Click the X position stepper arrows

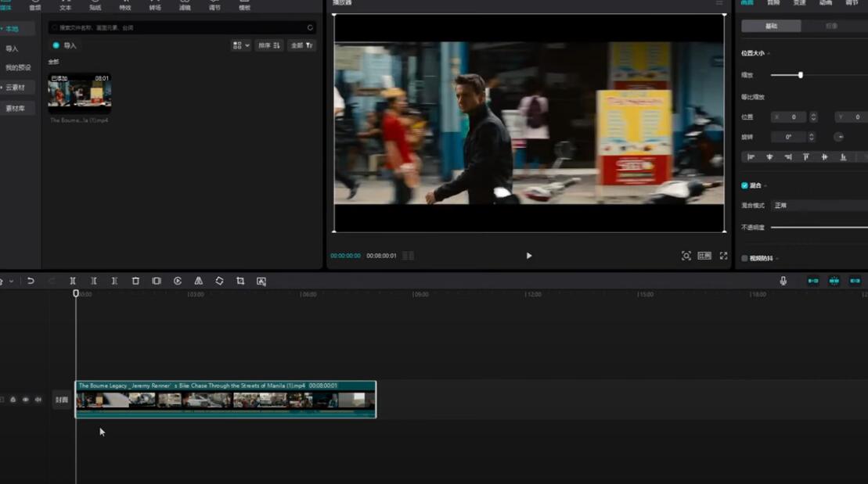813,117
